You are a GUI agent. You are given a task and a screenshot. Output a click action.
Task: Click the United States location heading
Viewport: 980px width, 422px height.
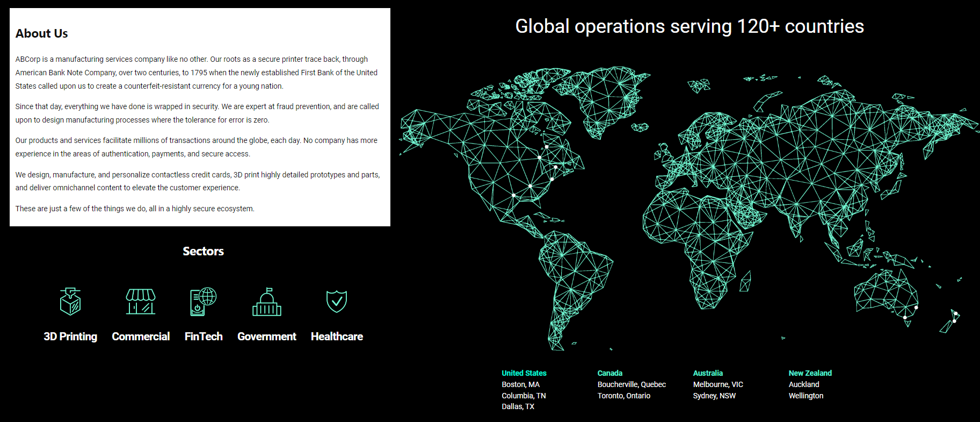(x=524, y=373)
